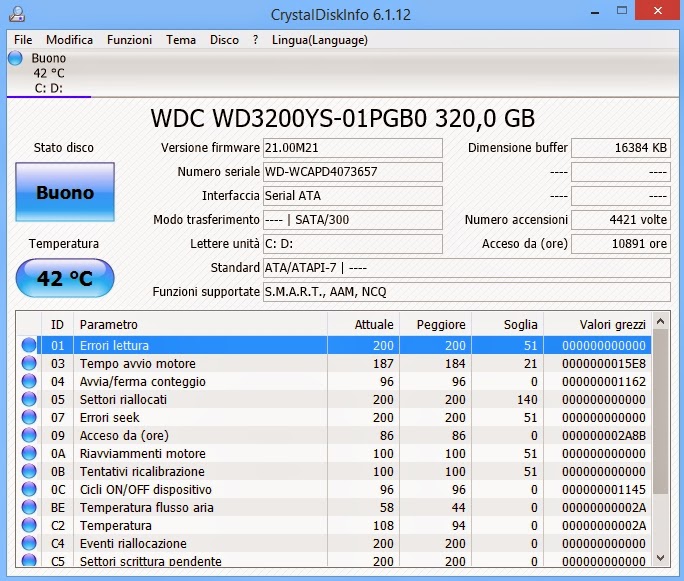
Task: Select the C: D: disk tab summary
Action: click(49, 73)
